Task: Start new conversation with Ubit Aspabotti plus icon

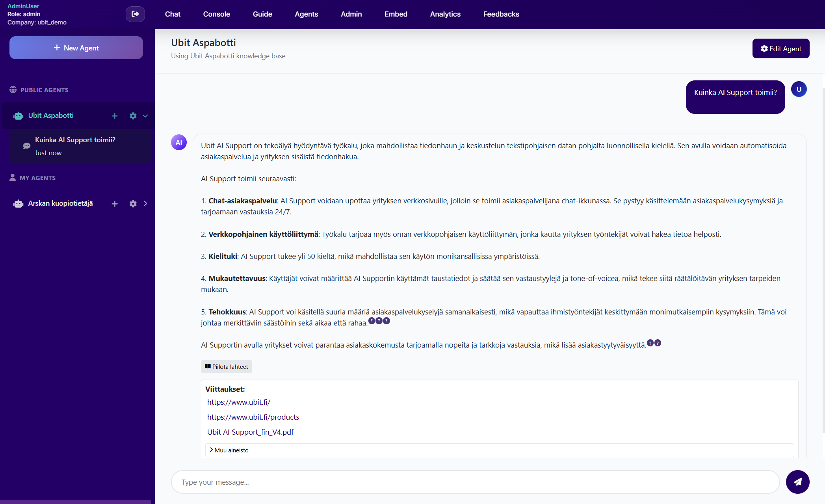Action: tap(115, 116)
